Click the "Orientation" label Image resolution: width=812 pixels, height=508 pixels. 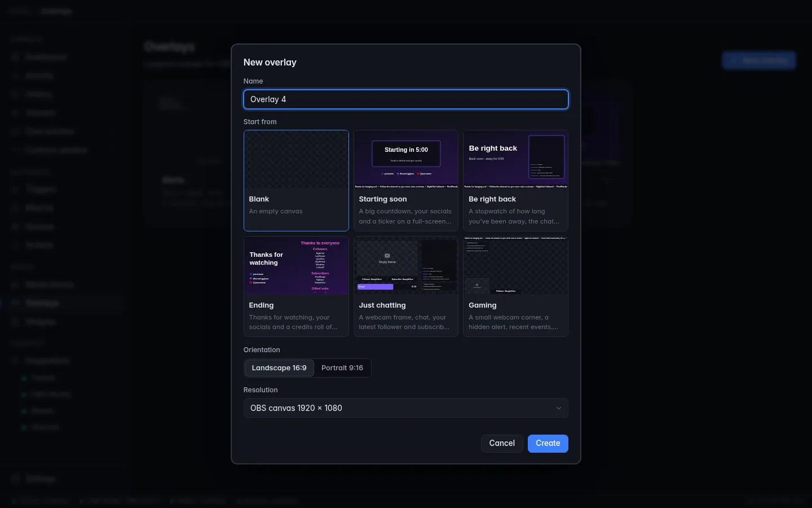262,350
